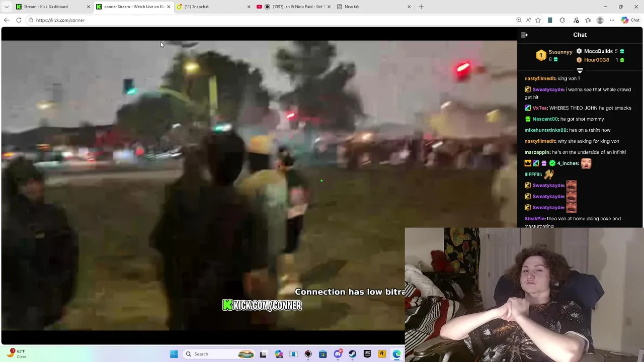Close the Snapchat tab

point(249,7)
